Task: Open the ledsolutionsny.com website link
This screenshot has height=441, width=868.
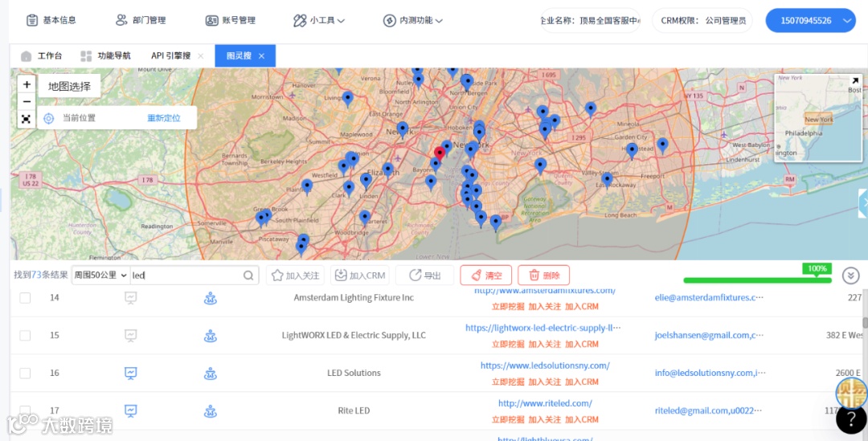Action: [545, 365]
